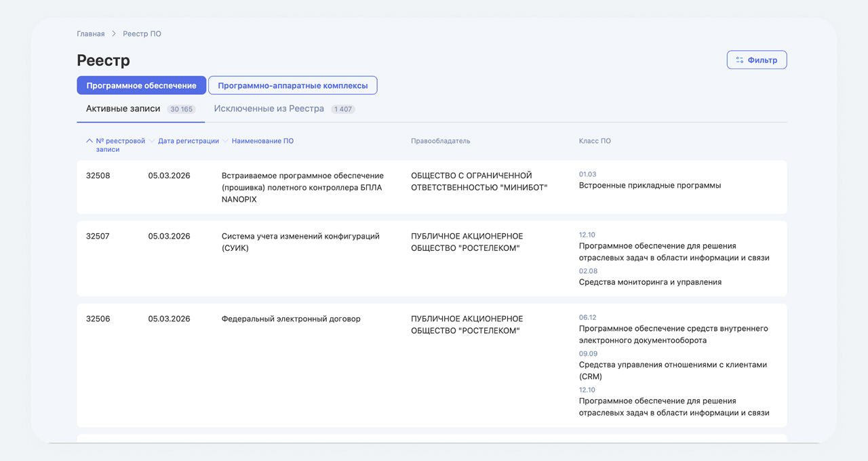868x461 pixels.
Task: Click class code 06.12
Action: click(x=587, y=317)
